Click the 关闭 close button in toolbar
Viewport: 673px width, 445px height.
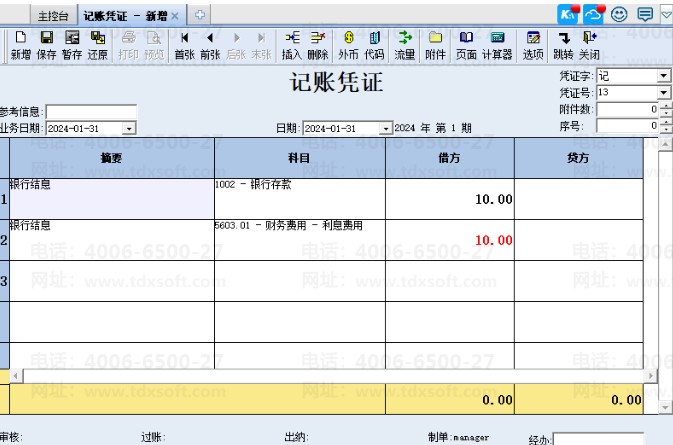[589, 45]
